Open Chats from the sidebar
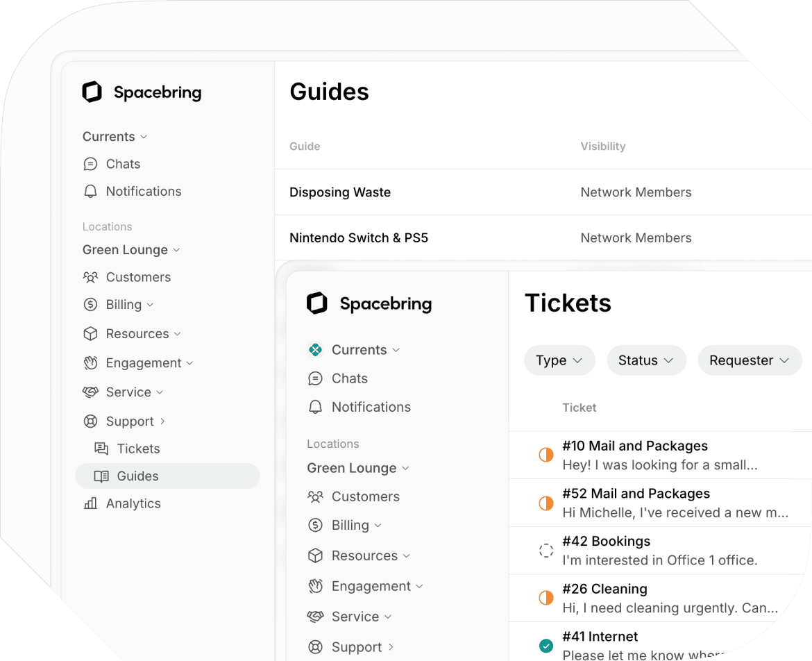 123,164
